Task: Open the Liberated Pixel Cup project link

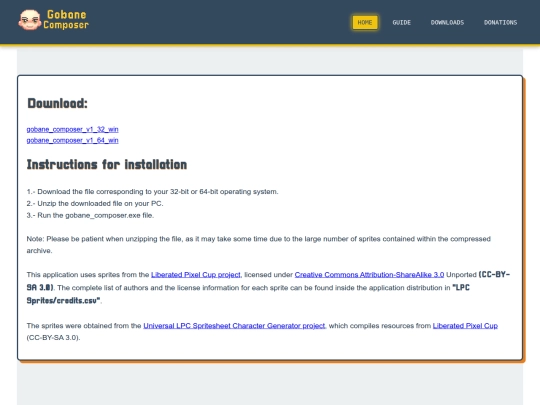Action: (x=196, y=274)
